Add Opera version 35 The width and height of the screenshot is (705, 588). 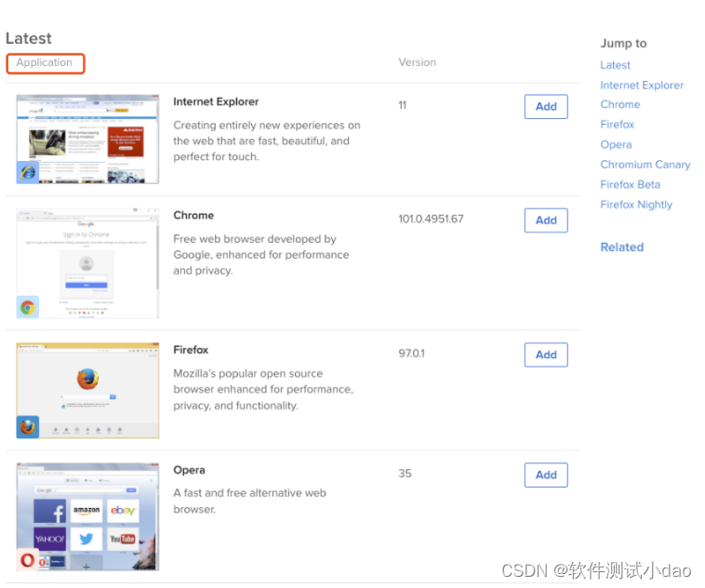pyautogui.click(x=546, y=475)
